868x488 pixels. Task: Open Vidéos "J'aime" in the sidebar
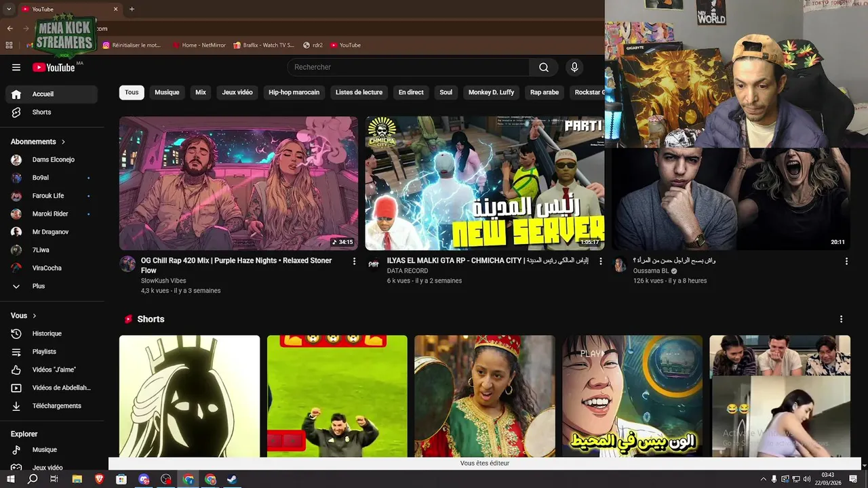(x=52, y=370)
